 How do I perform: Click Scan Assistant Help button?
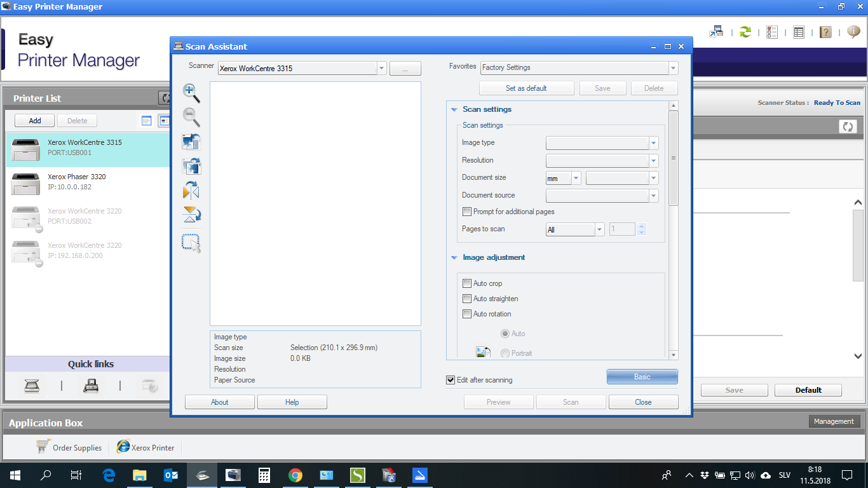(x=292, y=402)
